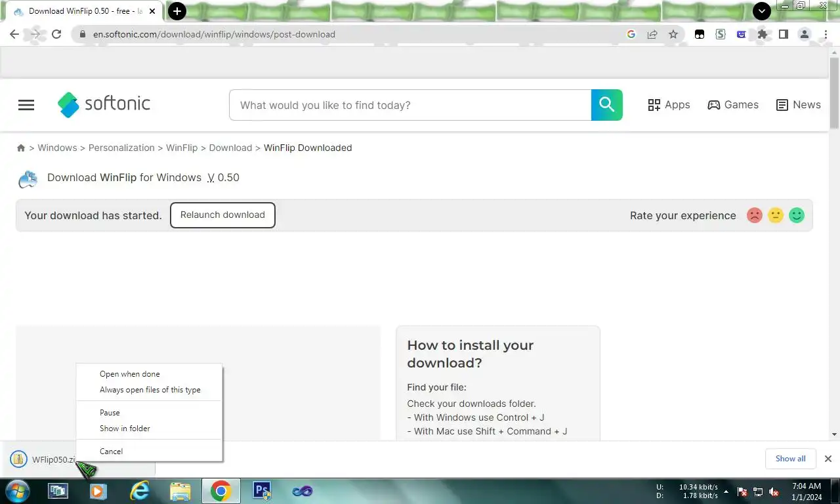This screenshot has height=504, width=840.
Task: Click the Softonic logo
Action: [x=104, y=104]
